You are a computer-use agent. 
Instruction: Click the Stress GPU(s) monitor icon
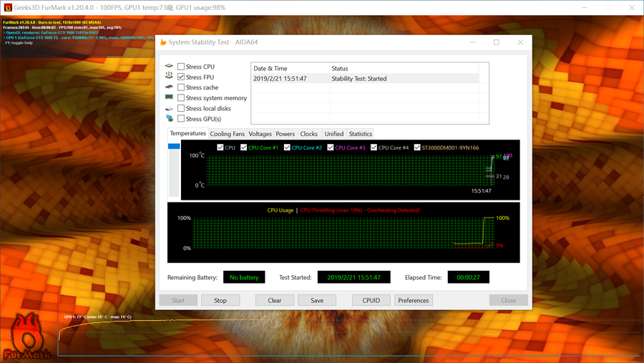tap(169, 118)
